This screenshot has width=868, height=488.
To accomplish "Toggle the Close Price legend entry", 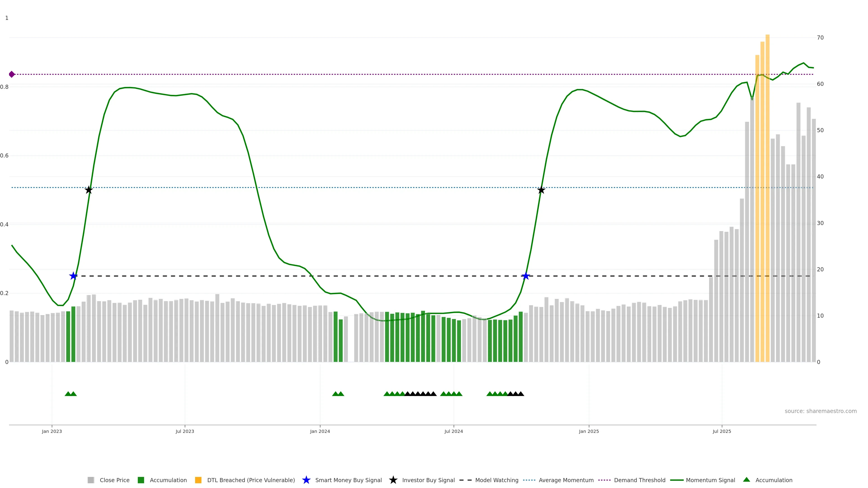I will tap(114, 480).
